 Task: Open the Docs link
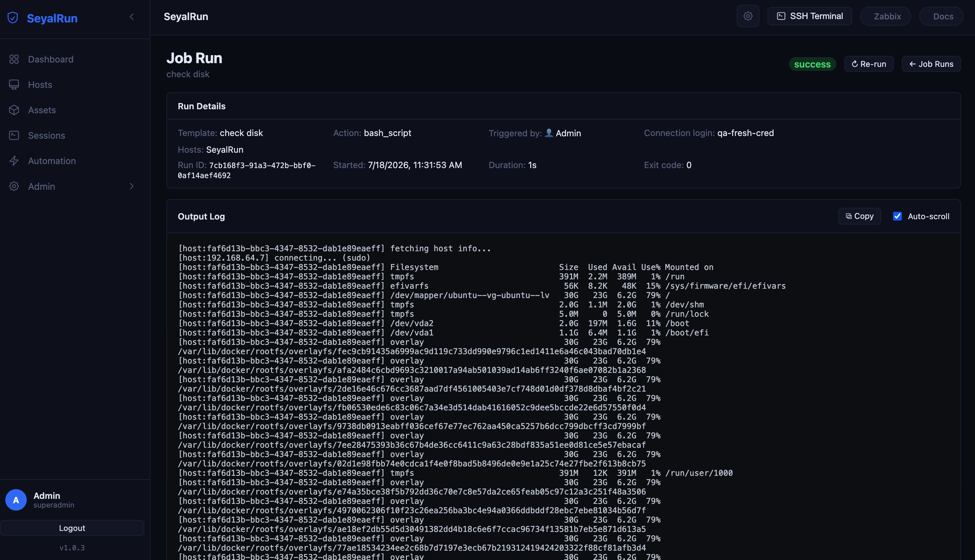(941, 16)
